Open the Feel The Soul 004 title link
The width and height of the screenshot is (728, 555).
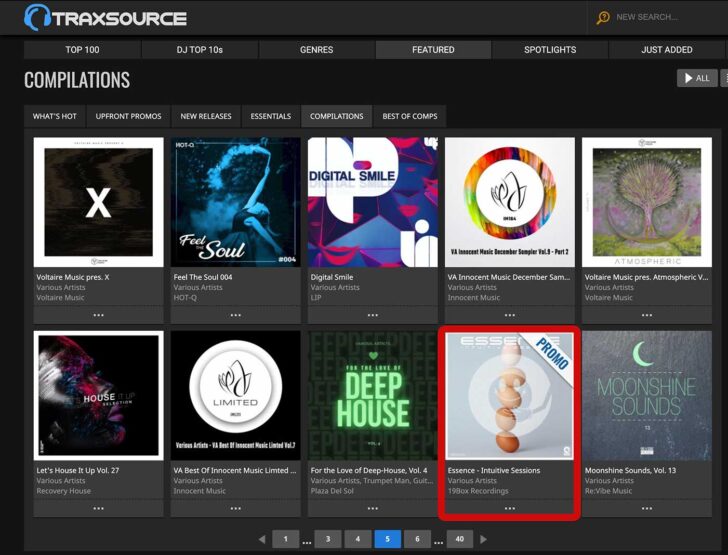click(203, 277)
